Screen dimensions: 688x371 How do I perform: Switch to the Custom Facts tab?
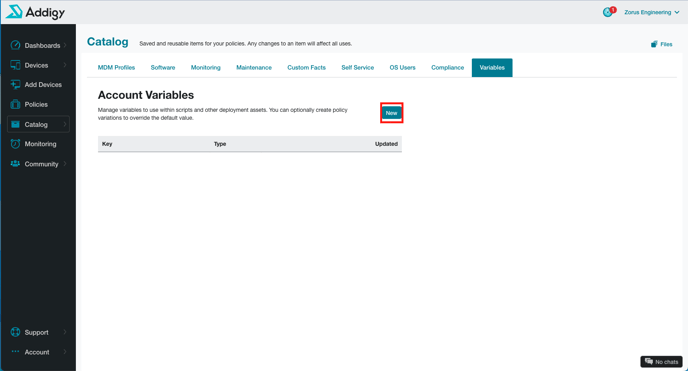click(x=306, y=68)
